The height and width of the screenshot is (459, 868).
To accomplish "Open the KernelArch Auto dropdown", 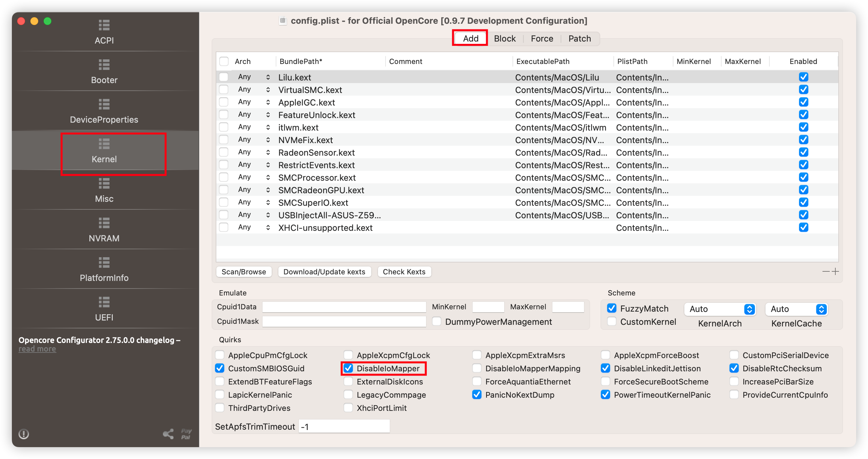I will [720, 309].
